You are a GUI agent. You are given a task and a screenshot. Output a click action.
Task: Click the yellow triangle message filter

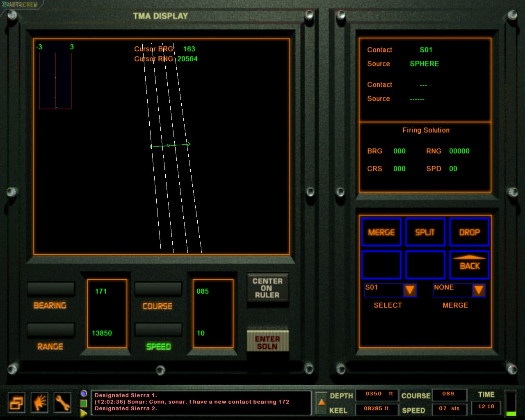[x=84, y=413]
